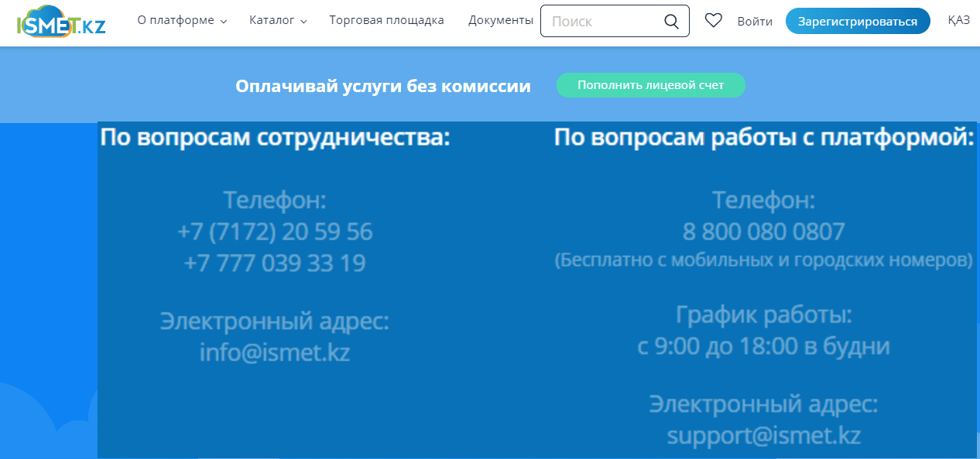This screenshot has width=980, height=459.
Task: Click the toll-free number 8 800 080 0807
Action: [x=763, y=231]
